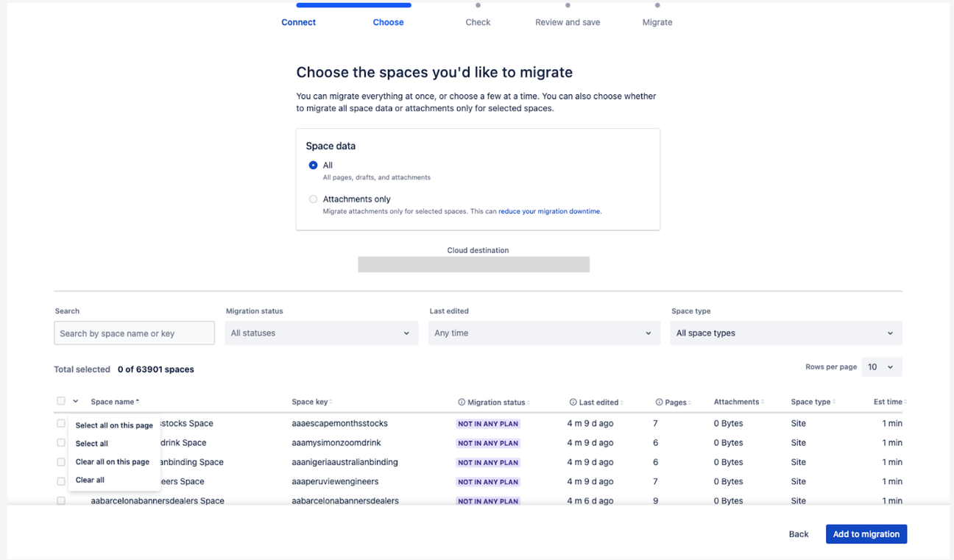Choose the Attachments only radio option
954x560 pixels.
(313, 199)
